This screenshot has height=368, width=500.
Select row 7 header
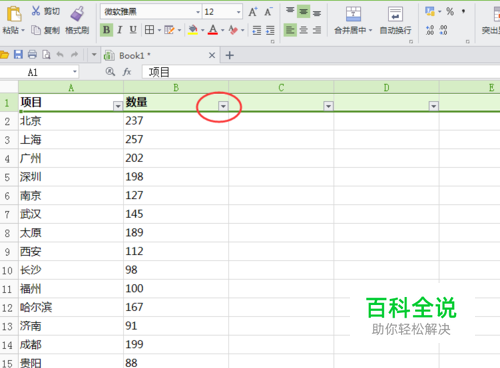9,214
